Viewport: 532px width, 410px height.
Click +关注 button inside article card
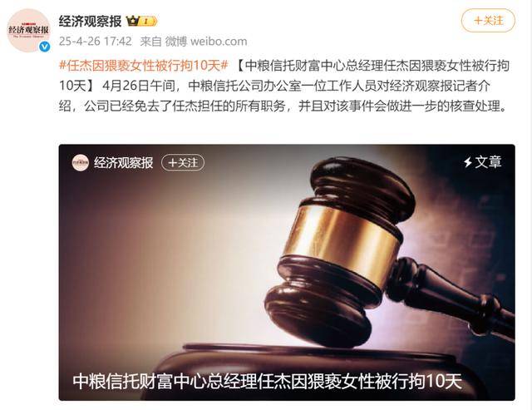point(183,162)
